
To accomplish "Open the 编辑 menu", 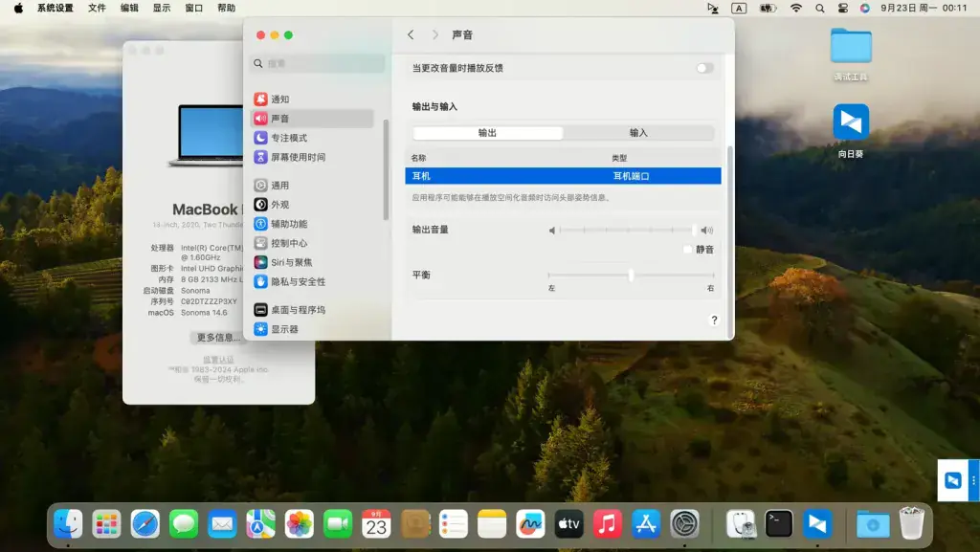I will click(x=129, y=8).
